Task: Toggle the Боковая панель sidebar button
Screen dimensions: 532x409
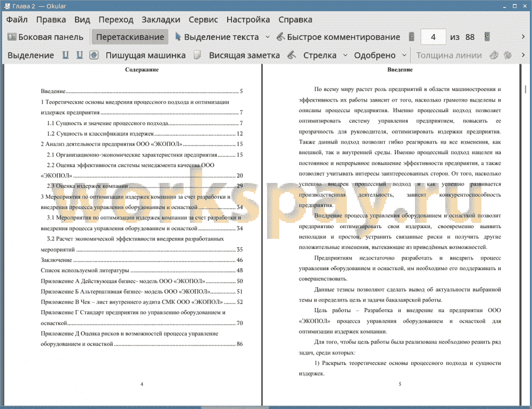Action: (x=45, y=37)
